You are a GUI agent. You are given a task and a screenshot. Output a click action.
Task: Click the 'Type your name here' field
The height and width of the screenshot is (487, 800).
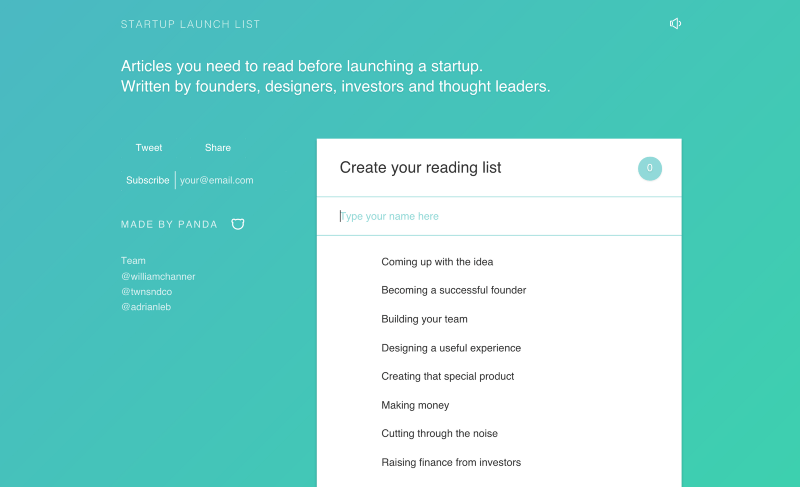(500, 216)
